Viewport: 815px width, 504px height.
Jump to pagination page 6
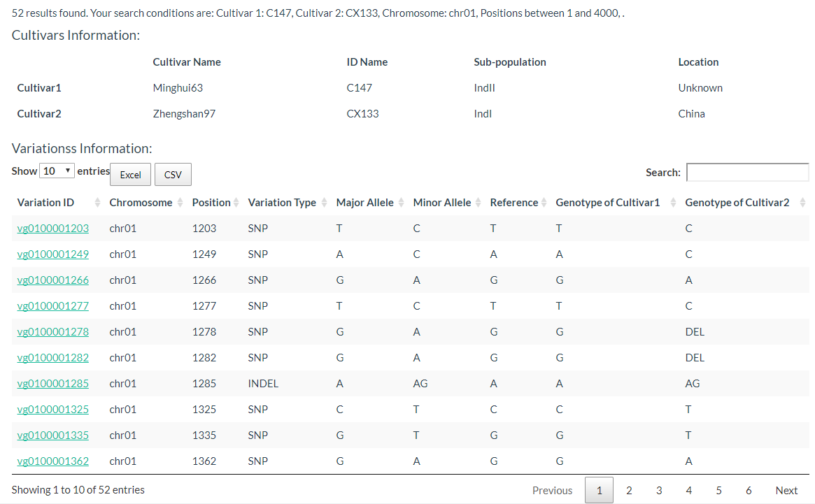point(749,491)
